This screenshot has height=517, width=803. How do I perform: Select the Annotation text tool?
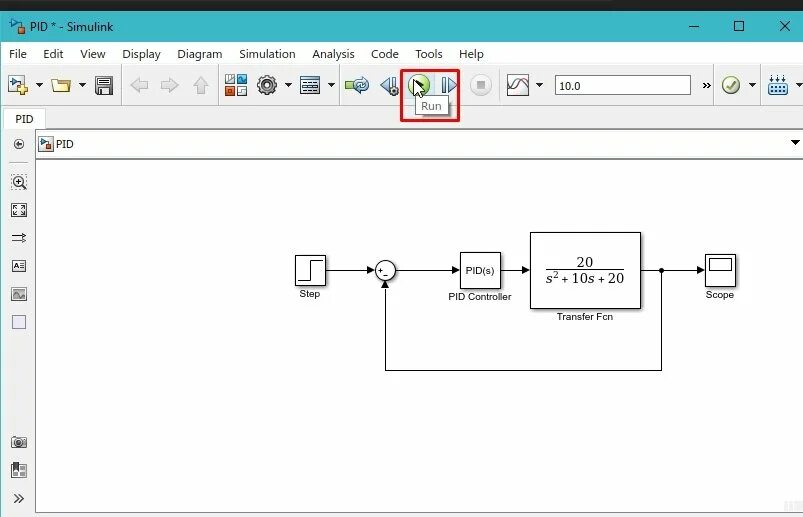[19, 266]
